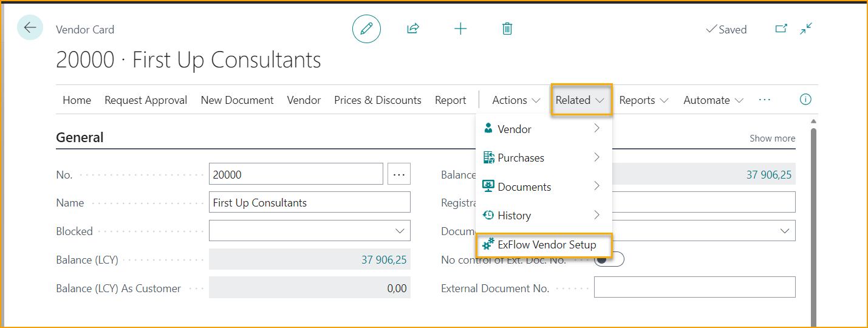Click the back arrow button
Image resolution: width=868 pixels, height=328 pixels.
[30, 28]
